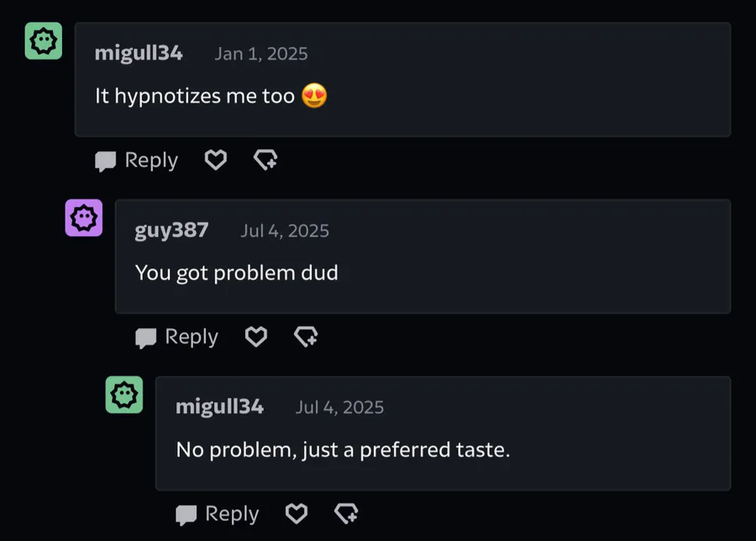The height and width of the screenshot is (541, 756).
Task: Click the Jan 1, 2025 timestamp
Action: (x=261, y=54)
